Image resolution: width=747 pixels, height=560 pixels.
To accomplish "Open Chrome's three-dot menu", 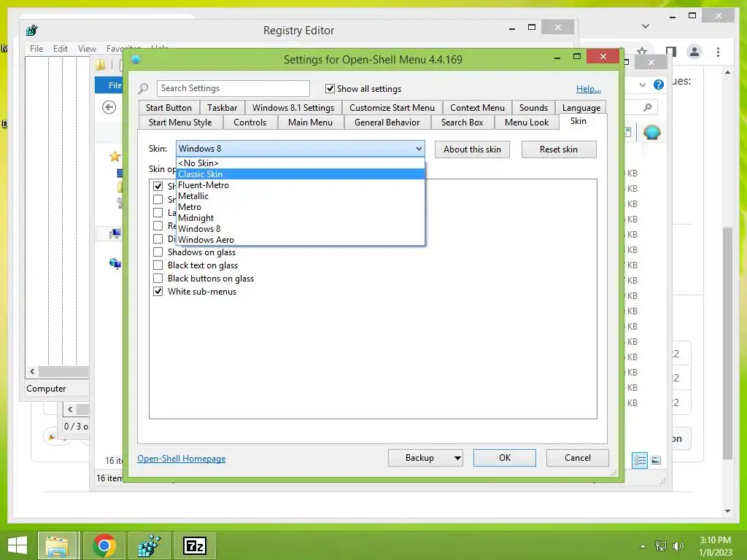I will 718,52.
